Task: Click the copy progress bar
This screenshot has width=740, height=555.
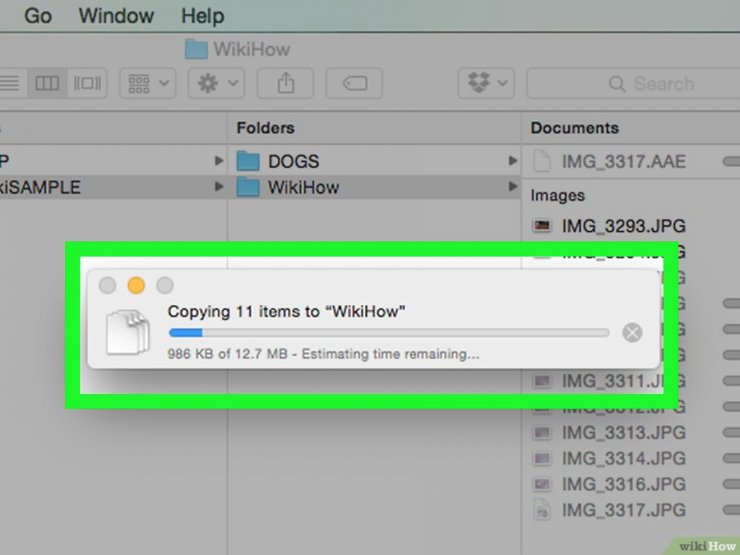Action: click(x=389, y=333)
